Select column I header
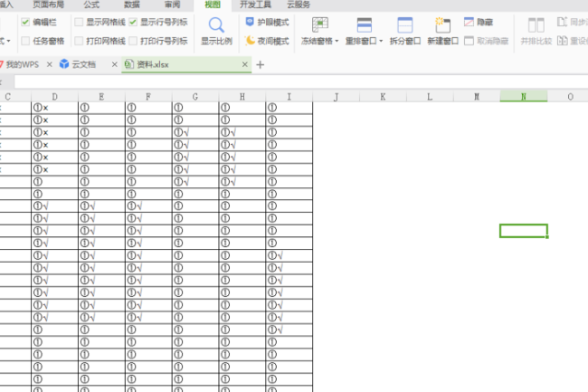This screenshot has height=392, width=588. pos(289,97)
